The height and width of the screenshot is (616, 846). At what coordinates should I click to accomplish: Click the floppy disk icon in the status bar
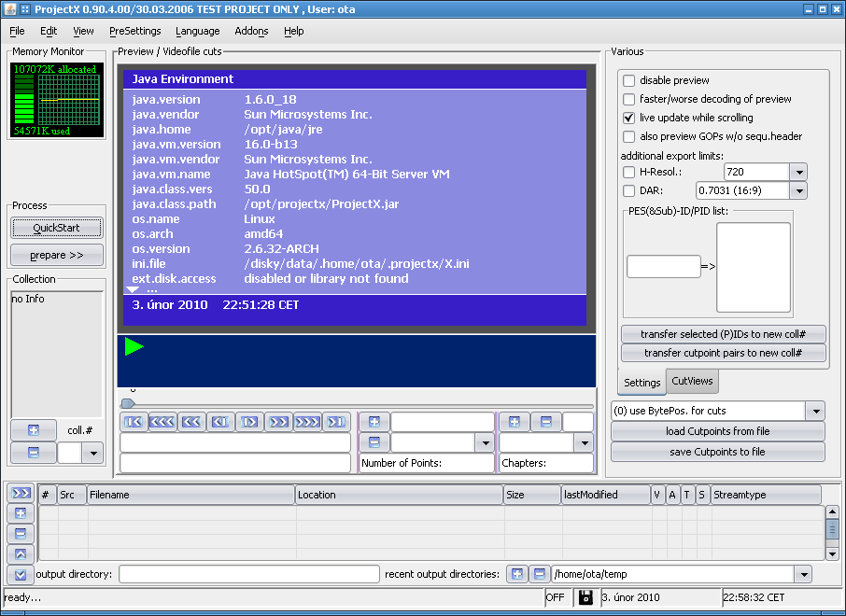coord(585,597)
